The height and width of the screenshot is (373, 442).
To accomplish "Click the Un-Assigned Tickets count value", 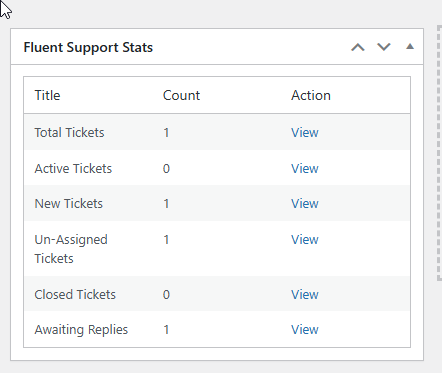I will click(x=166, y=240).
